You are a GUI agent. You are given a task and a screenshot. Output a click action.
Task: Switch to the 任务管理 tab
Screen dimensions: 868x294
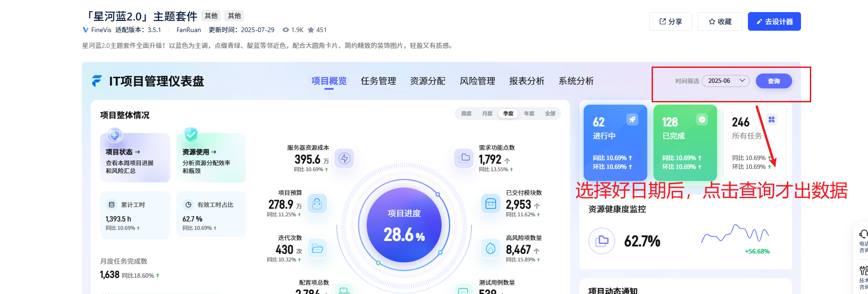coord(378,81)
